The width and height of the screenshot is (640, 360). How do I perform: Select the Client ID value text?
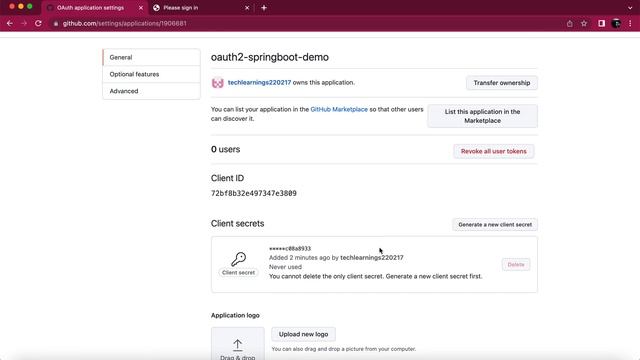point(254,193)
